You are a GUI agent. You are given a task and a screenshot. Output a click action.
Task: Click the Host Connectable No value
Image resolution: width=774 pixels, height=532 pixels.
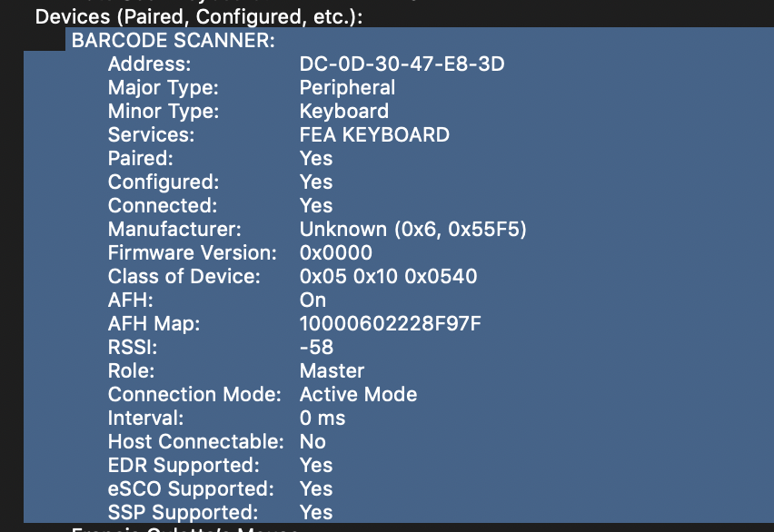pos(313,442)
